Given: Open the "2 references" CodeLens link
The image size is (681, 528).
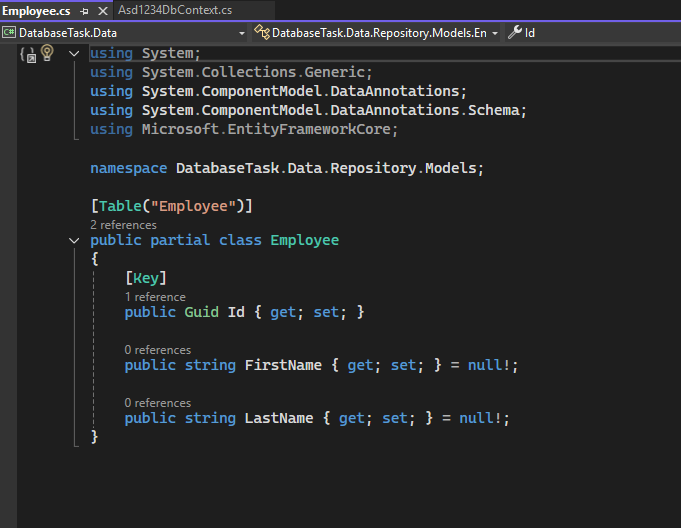Looking at the screenshot, I should [x=123, y=225].
